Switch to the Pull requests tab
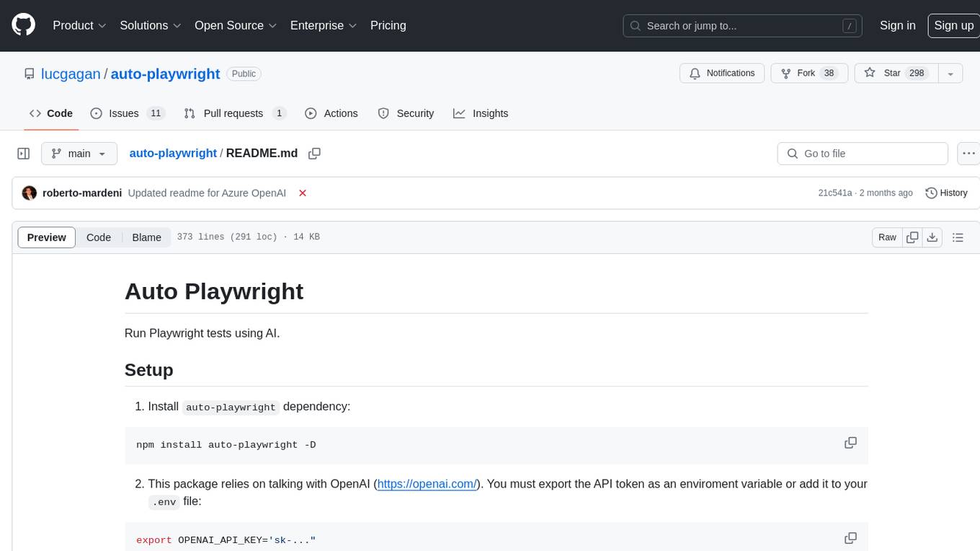 [235, 113]
